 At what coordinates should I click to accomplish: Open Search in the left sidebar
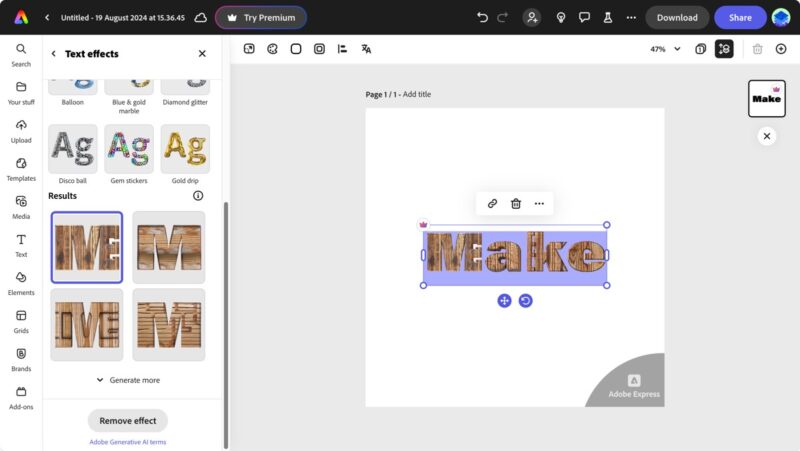tap(21, 55)
